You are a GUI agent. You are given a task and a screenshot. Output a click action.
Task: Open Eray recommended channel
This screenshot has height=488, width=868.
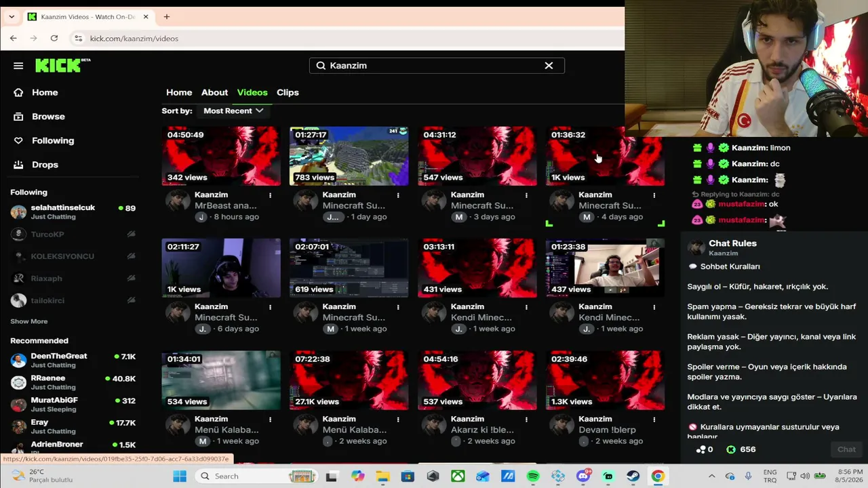73,426
